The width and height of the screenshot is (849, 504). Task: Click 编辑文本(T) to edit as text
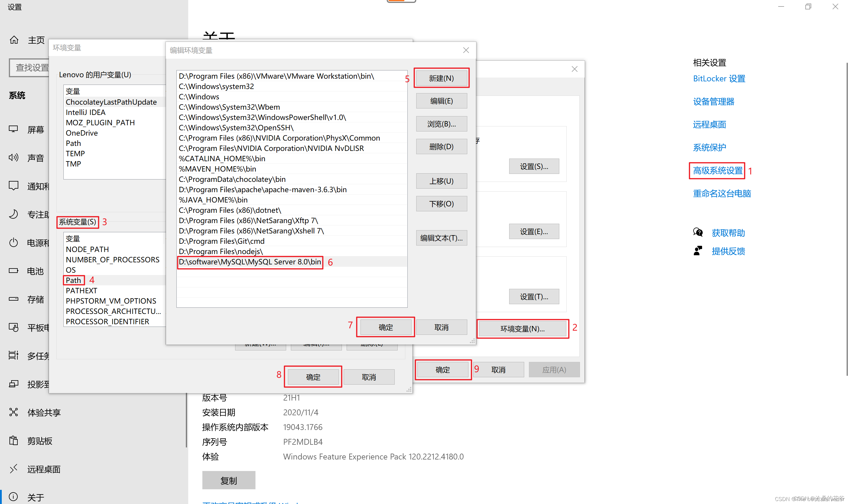[441, 238]
